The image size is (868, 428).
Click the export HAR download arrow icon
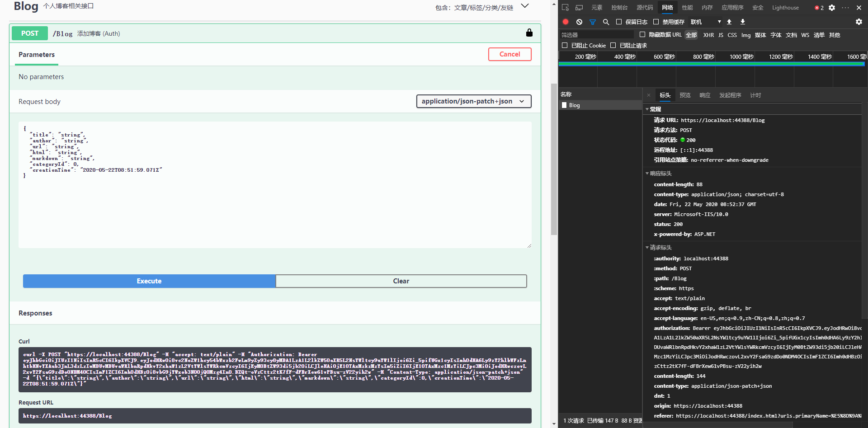[x=743, y=22]
